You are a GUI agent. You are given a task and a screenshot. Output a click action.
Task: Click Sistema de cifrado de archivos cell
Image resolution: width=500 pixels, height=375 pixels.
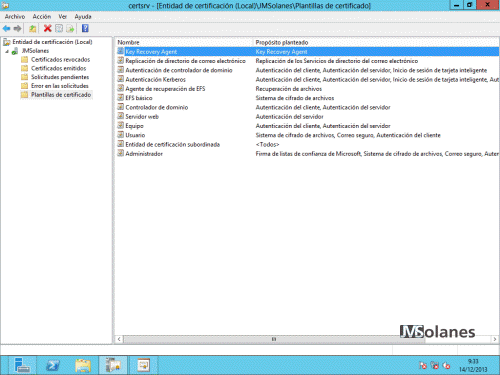(295, 98)
